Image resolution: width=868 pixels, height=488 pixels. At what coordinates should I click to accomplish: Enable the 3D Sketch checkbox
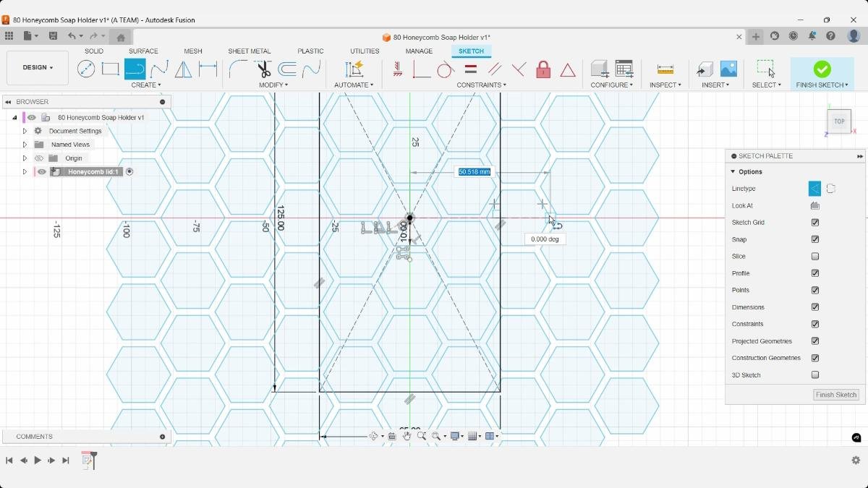(x=815, y=375)
